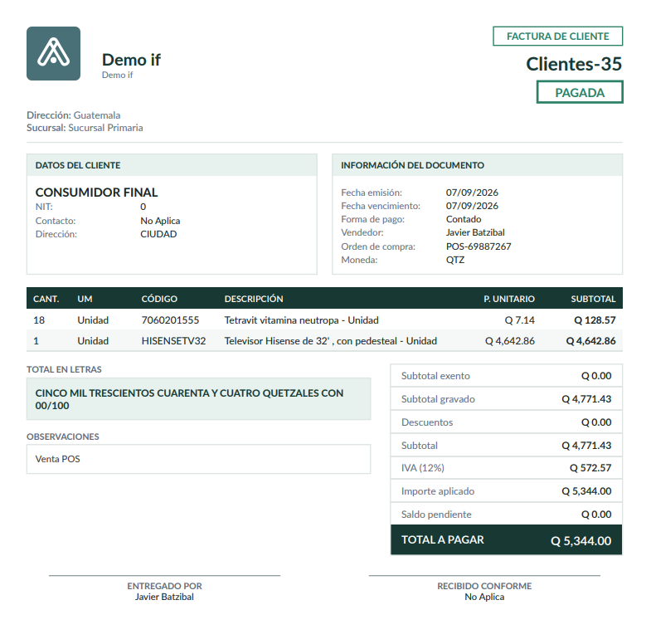
Task: Click the Saldo pendiente row
Action: click(506, 515)
